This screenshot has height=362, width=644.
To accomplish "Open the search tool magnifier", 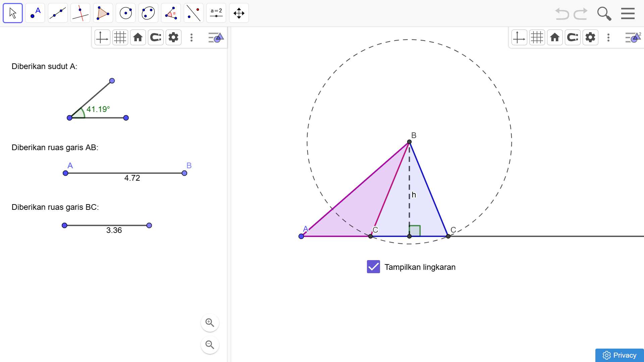I will coord(604,14).
